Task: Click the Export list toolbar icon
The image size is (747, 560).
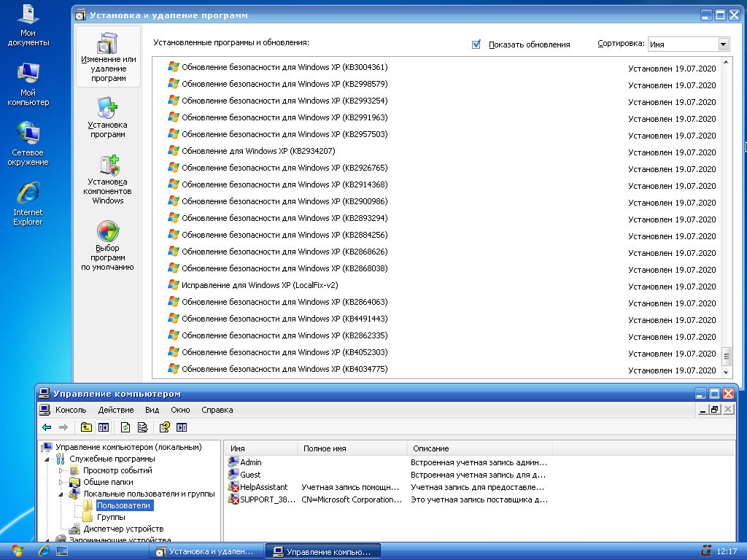Action: pos(142,427)
